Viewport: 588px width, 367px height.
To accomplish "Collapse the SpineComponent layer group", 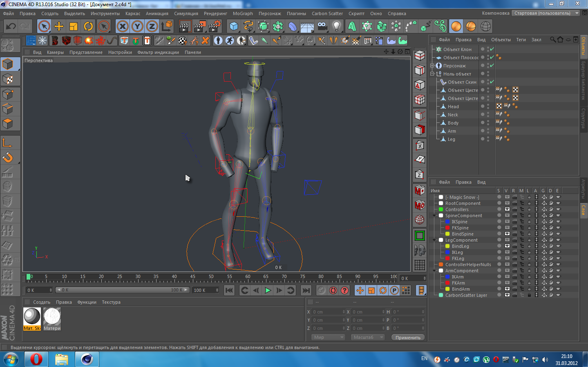I will 434,216.
